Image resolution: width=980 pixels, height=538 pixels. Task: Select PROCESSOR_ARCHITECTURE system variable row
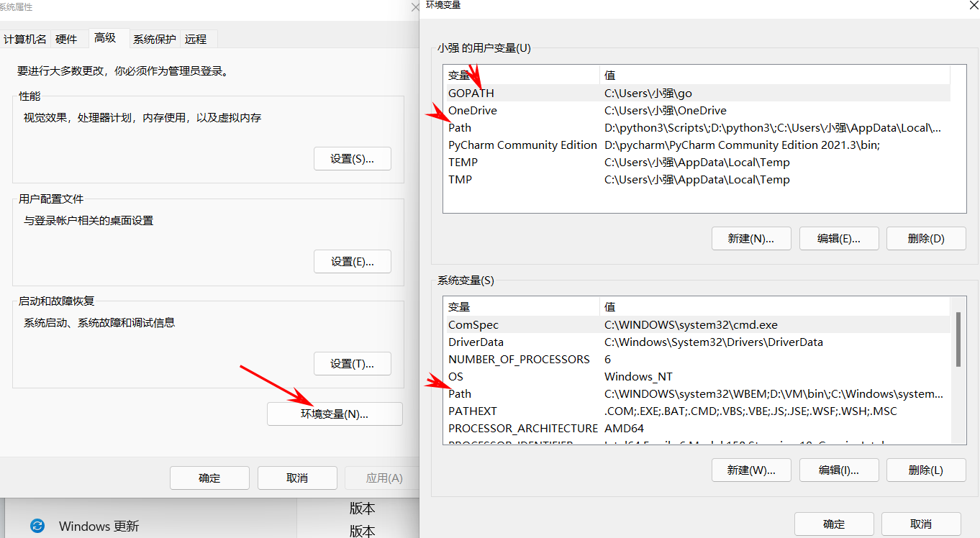coord(697,428)
